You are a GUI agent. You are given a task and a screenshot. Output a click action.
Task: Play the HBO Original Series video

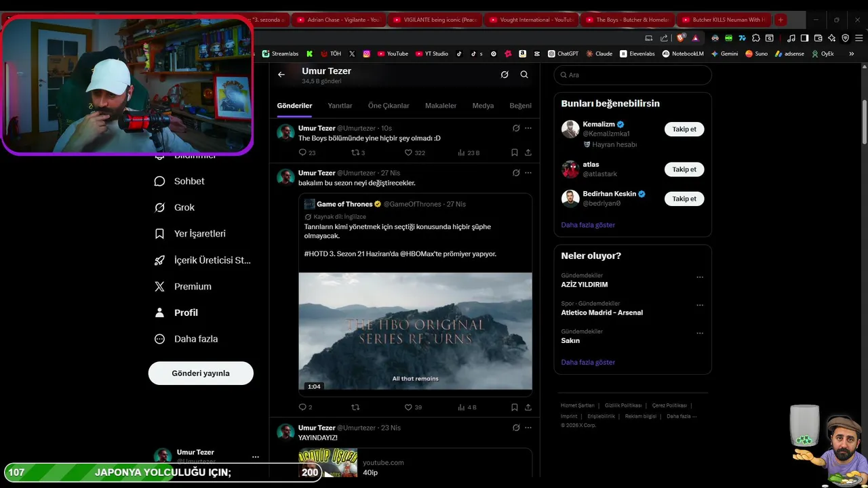(415, 331)
